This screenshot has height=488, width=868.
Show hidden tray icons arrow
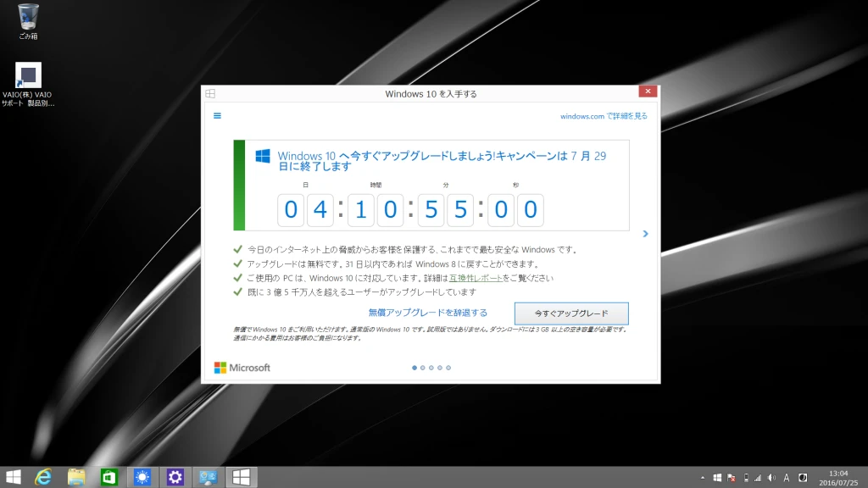(x=703, y=478)
